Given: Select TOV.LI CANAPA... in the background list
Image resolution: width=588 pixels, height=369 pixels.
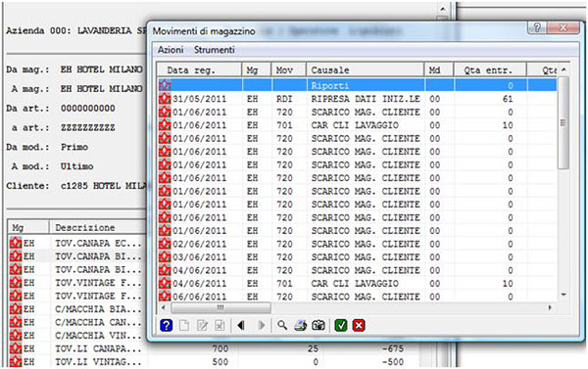Looking at the screenshot, I should (99, 348).
